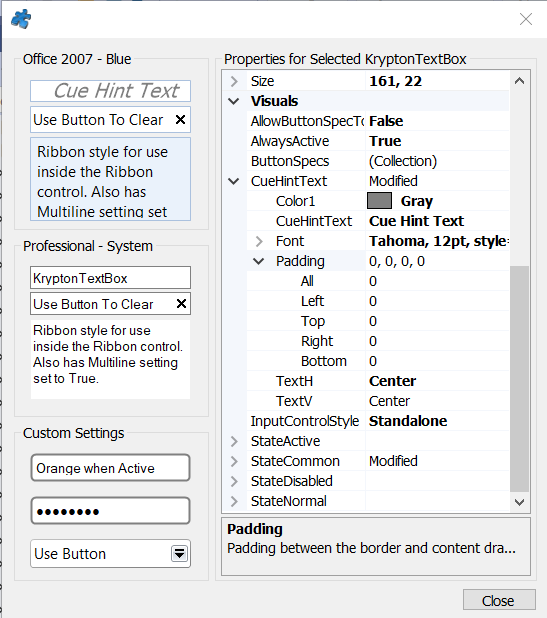Click the Cue Hint Text input box

110,91
